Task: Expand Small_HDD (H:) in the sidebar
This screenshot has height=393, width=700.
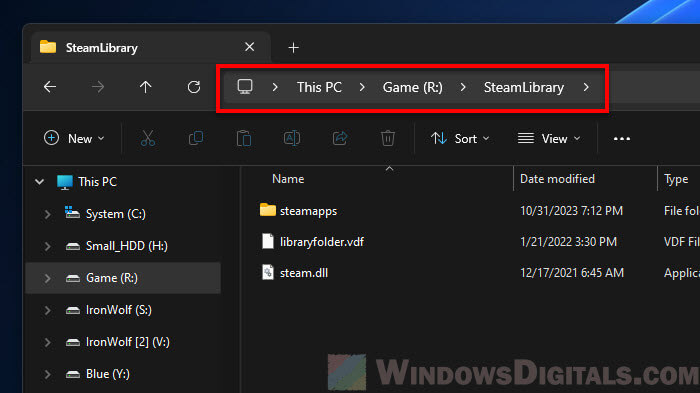Action: (x=47, y=246)
